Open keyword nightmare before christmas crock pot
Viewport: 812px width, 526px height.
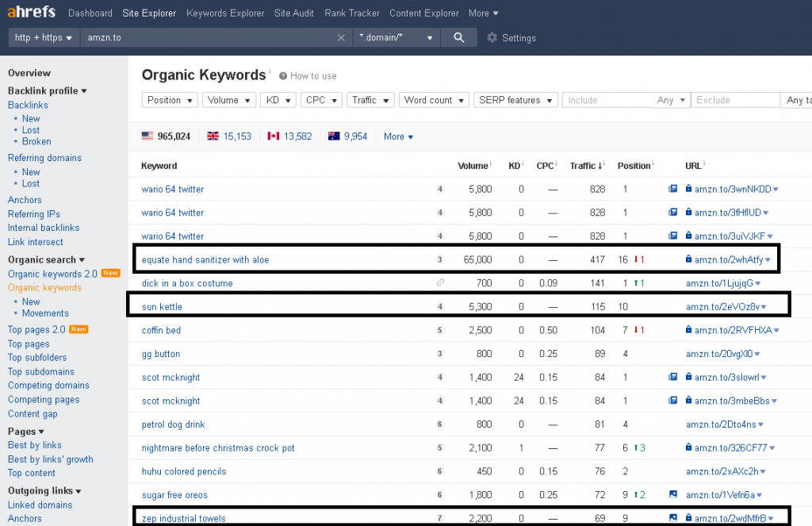coord(218,447)
